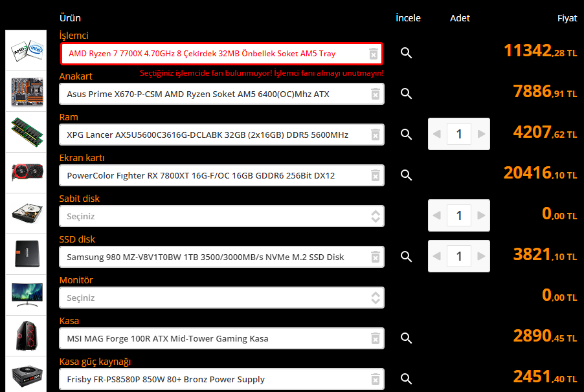Remove the XPG Lancer RAM selection
Viewport: 584px width, 392px height.
(376, 135)
